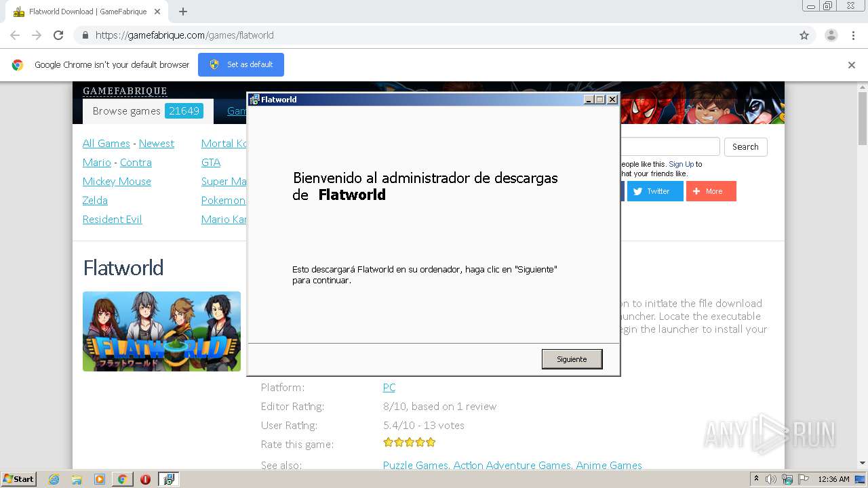
Task: Open Windows Explorer folder icon in taskbar
Action: tap(77, 479)
